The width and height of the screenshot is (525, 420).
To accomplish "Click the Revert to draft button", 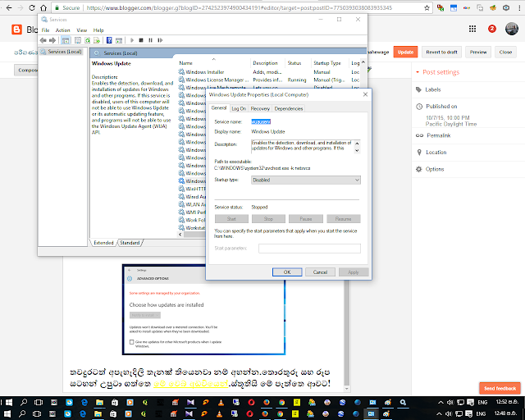I will click(441, 52).
